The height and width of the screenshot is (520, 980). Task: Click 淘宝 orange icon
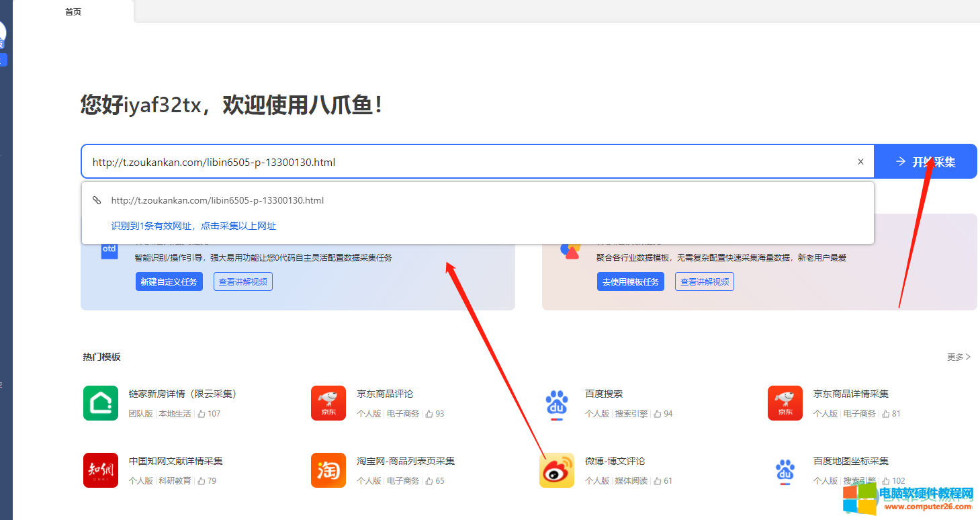[328, 470]
